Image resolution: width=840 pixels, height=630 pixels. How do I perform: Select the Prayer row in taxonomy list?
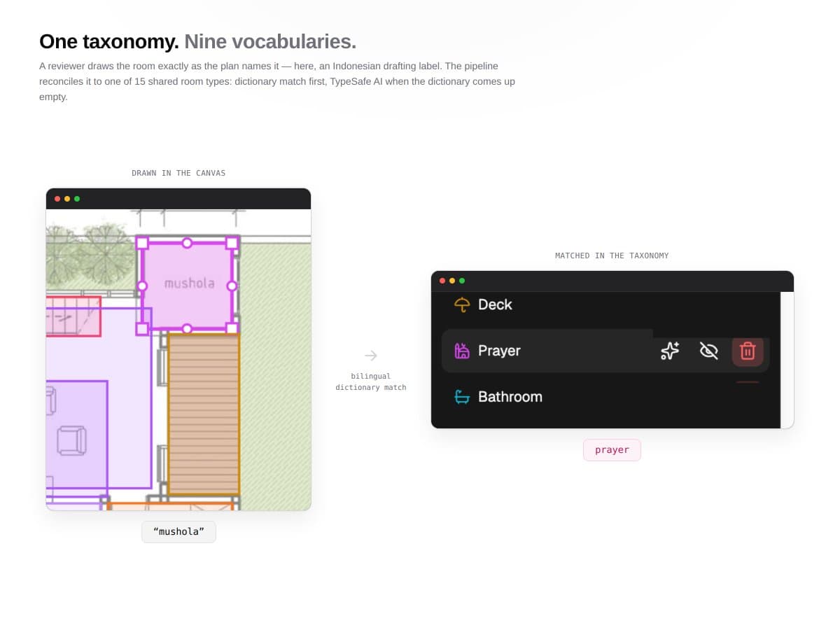pyautogui.click(x=605, y=351)
